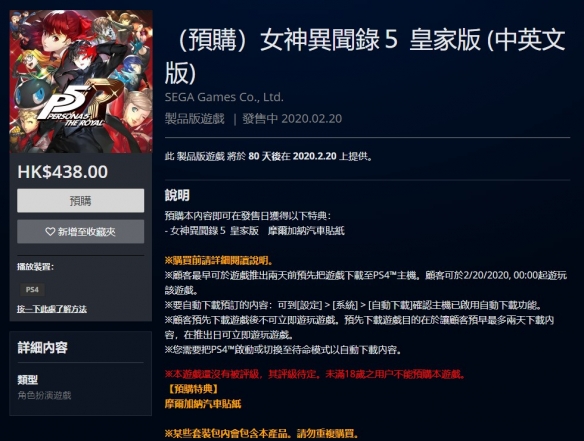Select the PS4 platform badge
This screenshot has width=584, height=441.
click(x=32, y=289)
